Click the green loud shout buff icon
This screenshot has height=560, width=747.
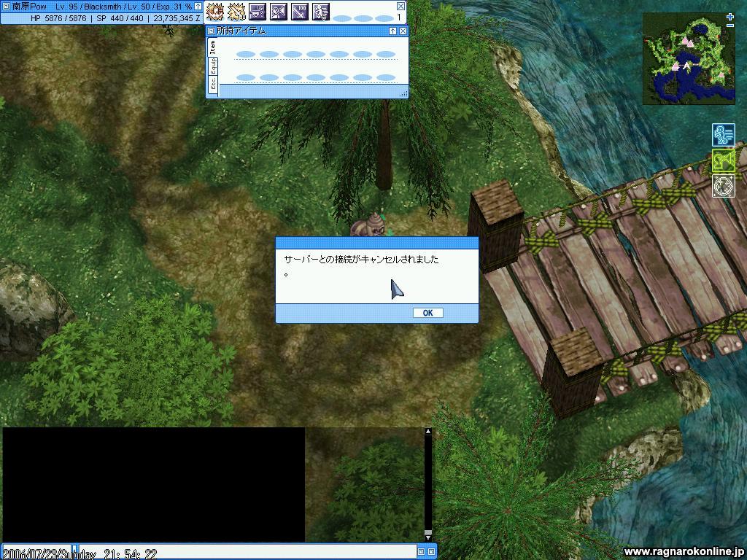(x=723, y=160)
